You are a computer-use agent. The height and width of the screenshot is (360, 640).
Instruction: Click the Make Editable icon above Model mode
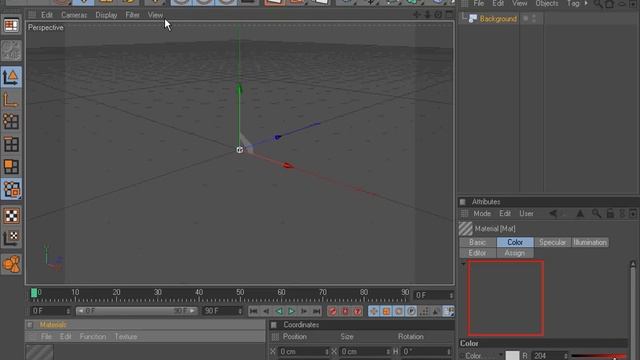(x=11, y=51)
